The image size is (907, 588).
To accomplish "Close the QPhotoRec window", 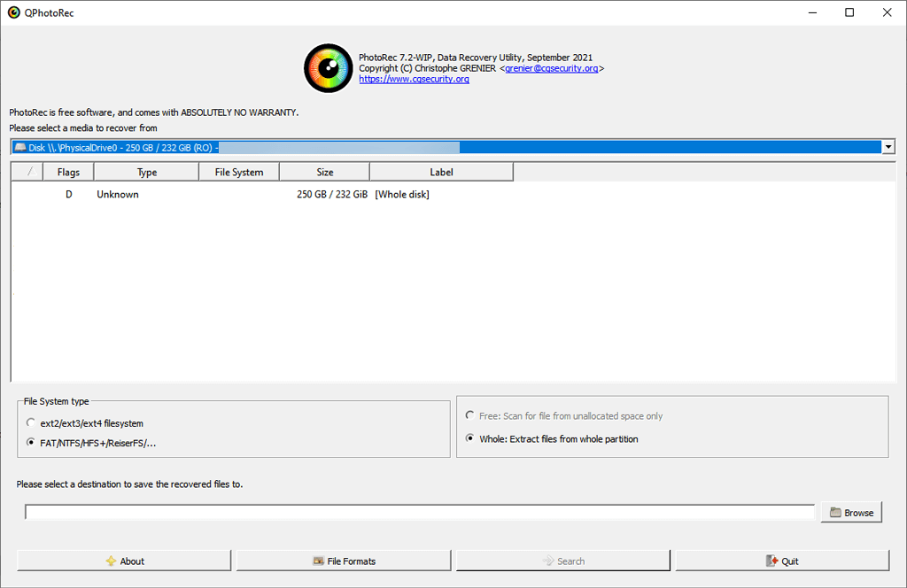I will (x=887, y=12).
